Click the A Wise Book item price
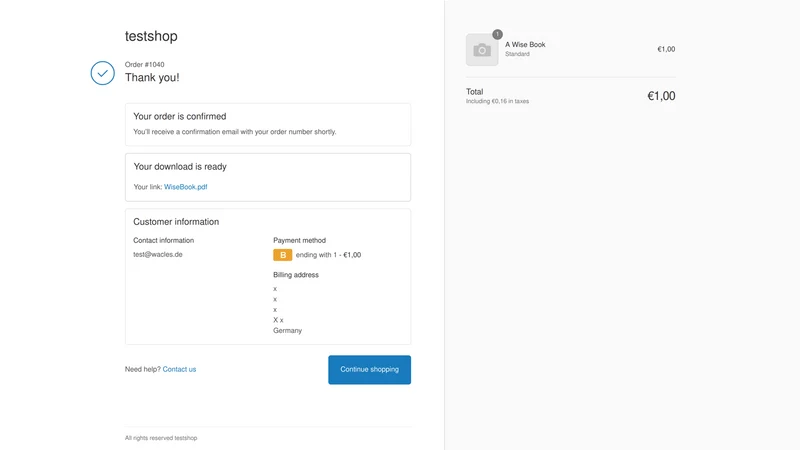The height and width of the screenshot is (450, 800). (x=666, y=49)
